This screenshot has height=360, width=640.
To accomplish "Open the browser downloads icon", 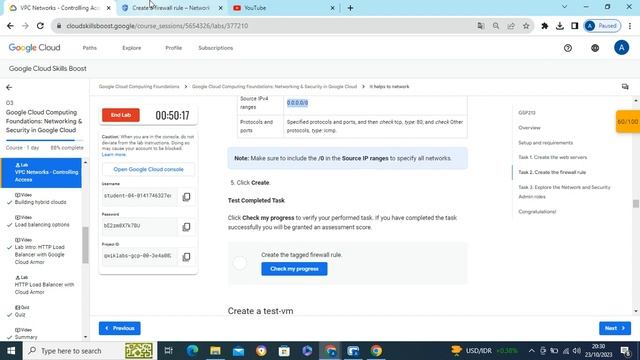I will [560, 26].
